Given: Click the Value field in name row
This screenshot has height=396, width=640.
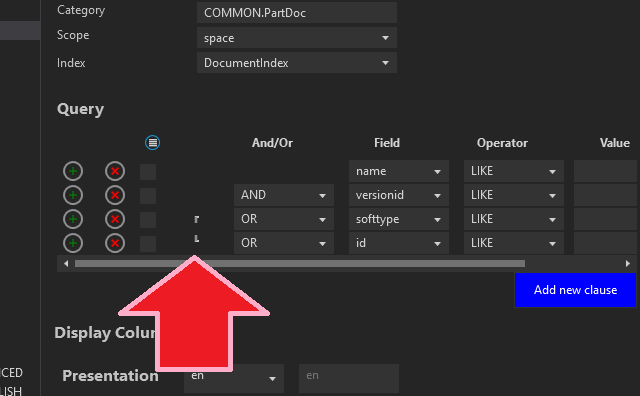Looking at the screenshot, I should [x=605, y=171].
